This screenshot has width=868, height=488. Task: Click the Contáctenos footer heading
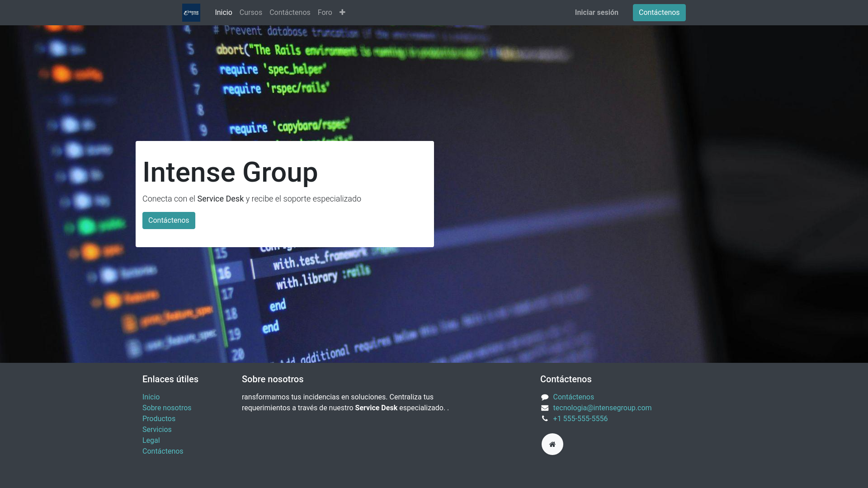click(x=566, y=379)
